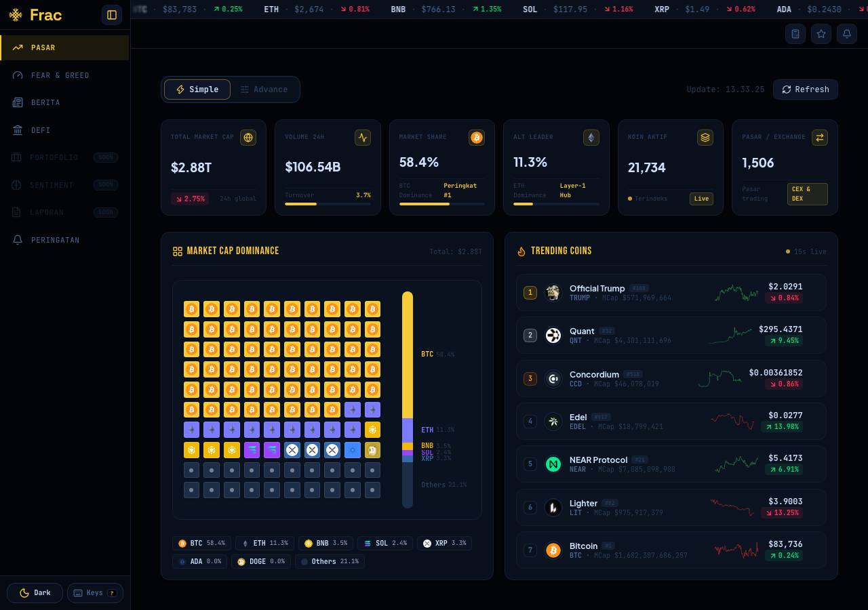
Task: Click the Ethereum icon on Alt Leader card
Action: point(591,138)
